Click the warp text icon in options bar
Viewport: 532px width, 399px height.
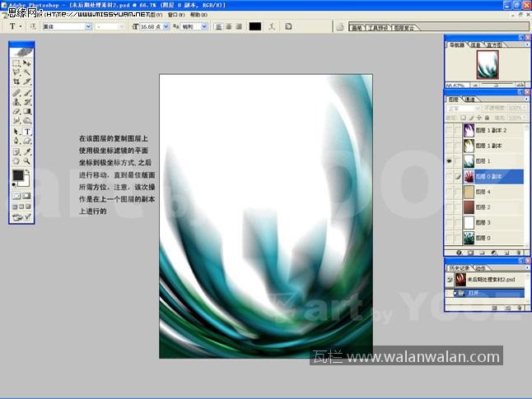coord(273,26)
